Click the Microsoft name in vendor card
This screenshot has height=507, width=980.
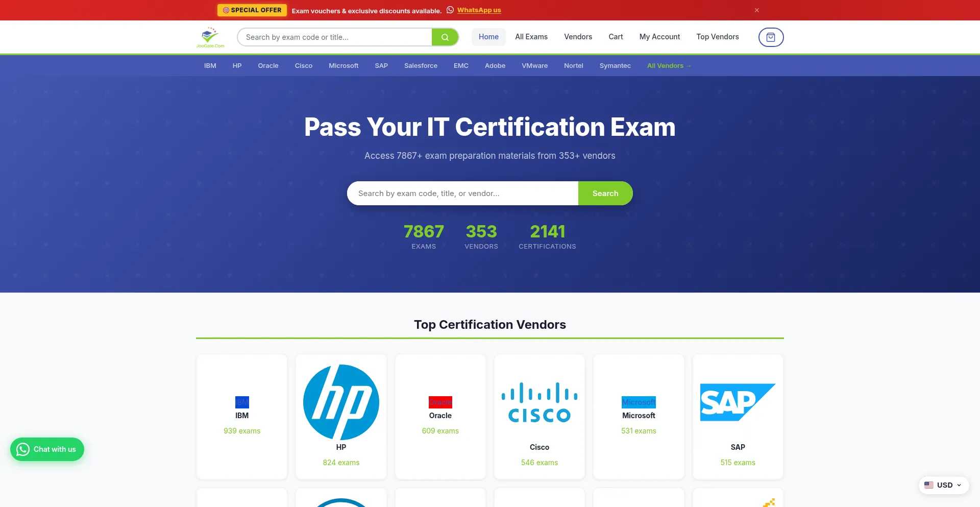[x=639, y=416]
